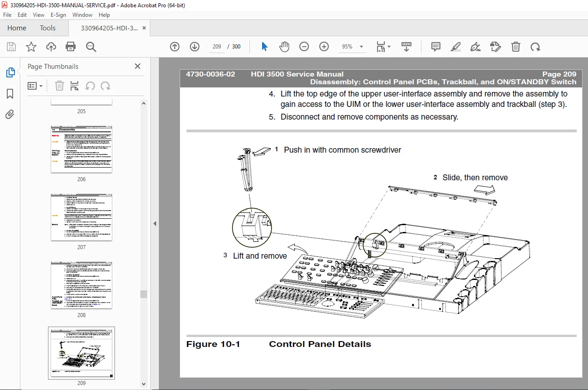
Task: Add a comment note icon
Action: (436, 47)
